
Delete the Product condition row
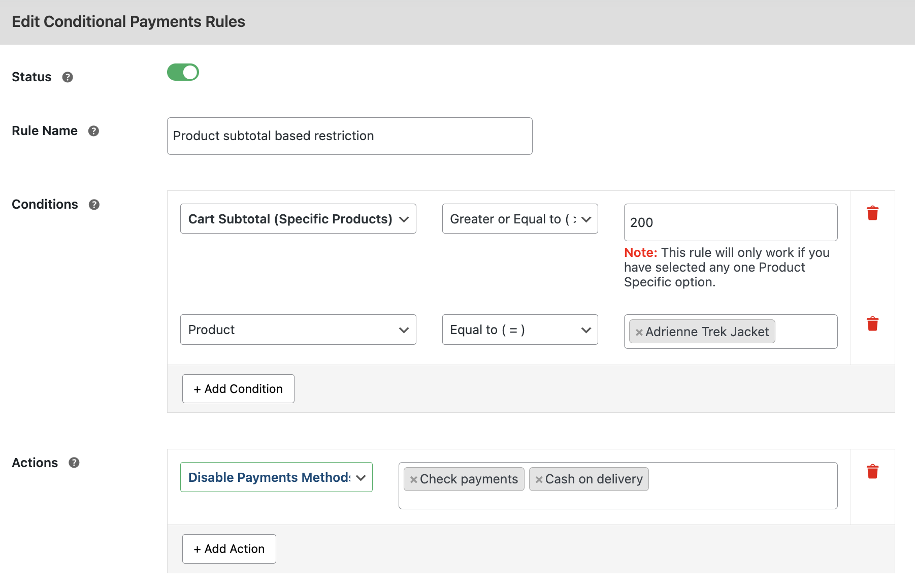click(872, 324)
